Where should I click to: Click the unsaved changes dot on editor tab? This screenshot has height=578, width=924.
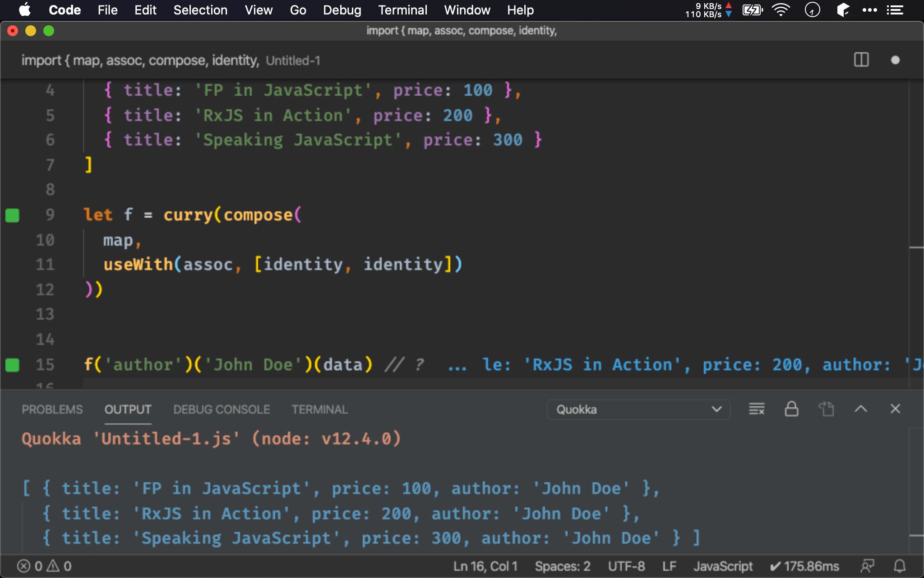click(896, 60)
